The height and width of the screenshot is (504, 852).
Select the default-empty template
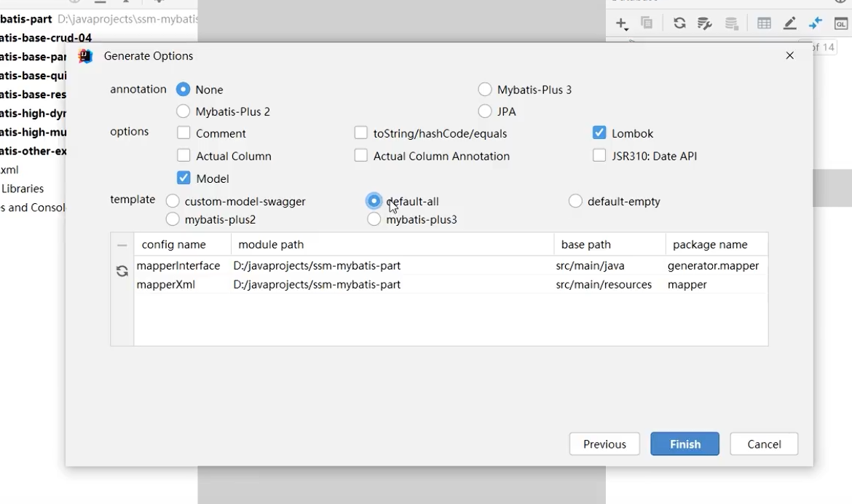(575, 201)
